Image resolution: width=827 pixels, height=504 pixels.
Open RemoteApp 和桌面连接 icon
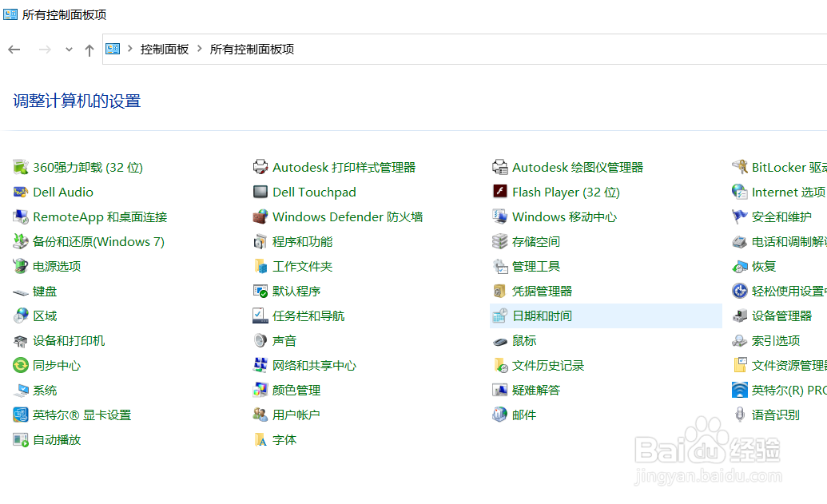click(21, 216)
